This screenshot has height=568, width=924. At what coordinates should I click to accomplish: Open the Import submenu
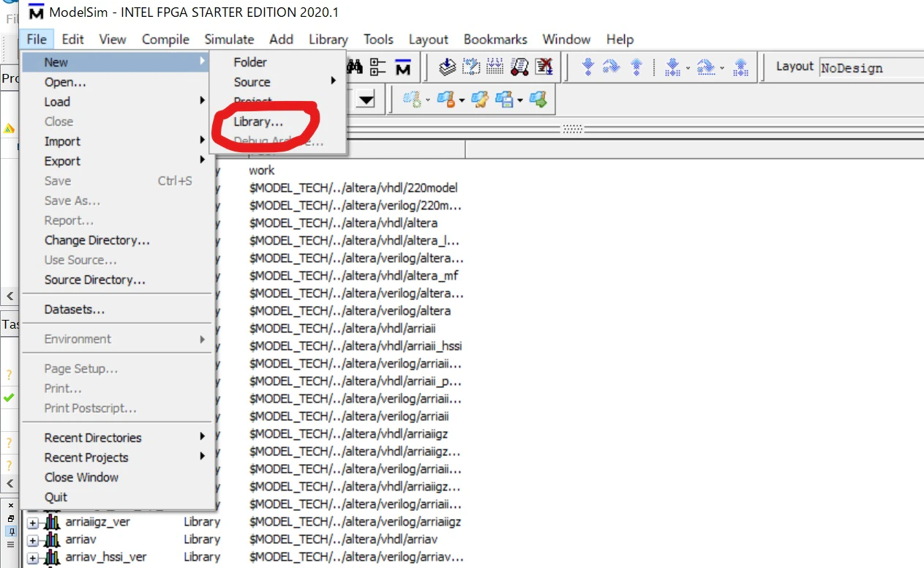tap(62, 141)
